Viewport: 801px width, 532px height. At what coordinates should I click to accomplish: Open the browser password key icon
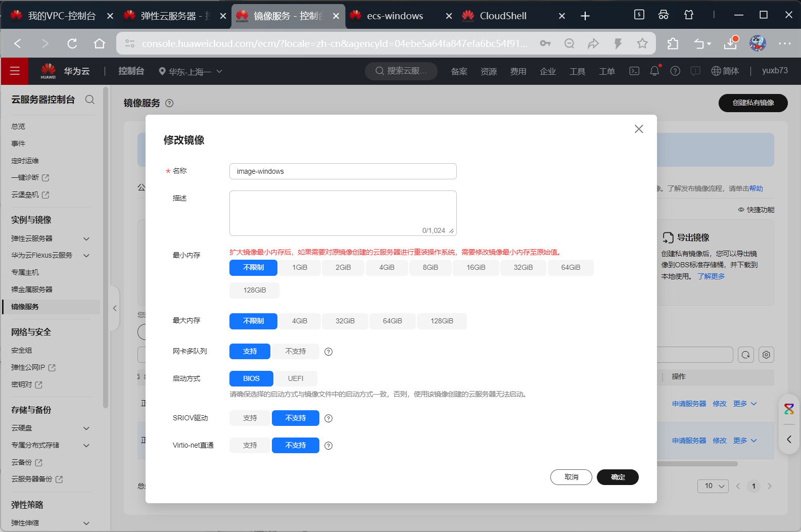545,43
